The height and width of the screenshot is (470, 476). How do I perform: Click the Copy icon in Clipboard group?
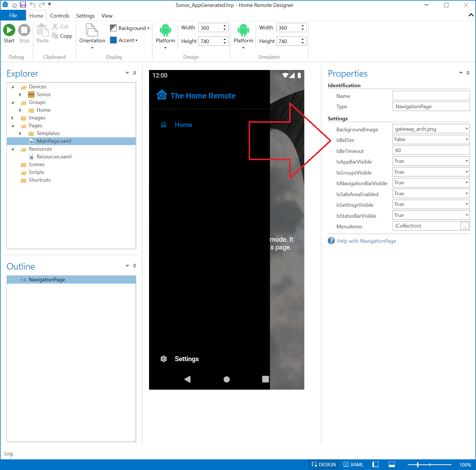(x=55, y=35)
